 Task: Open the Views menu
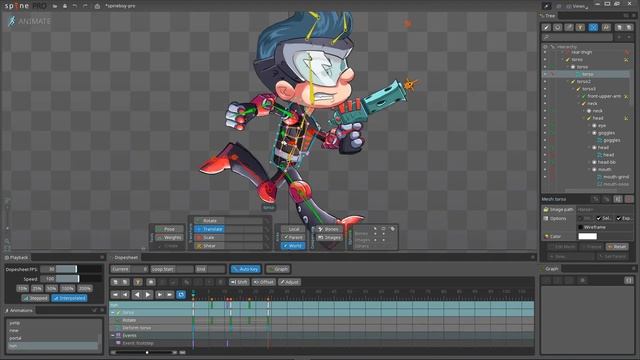coord(578,6)
